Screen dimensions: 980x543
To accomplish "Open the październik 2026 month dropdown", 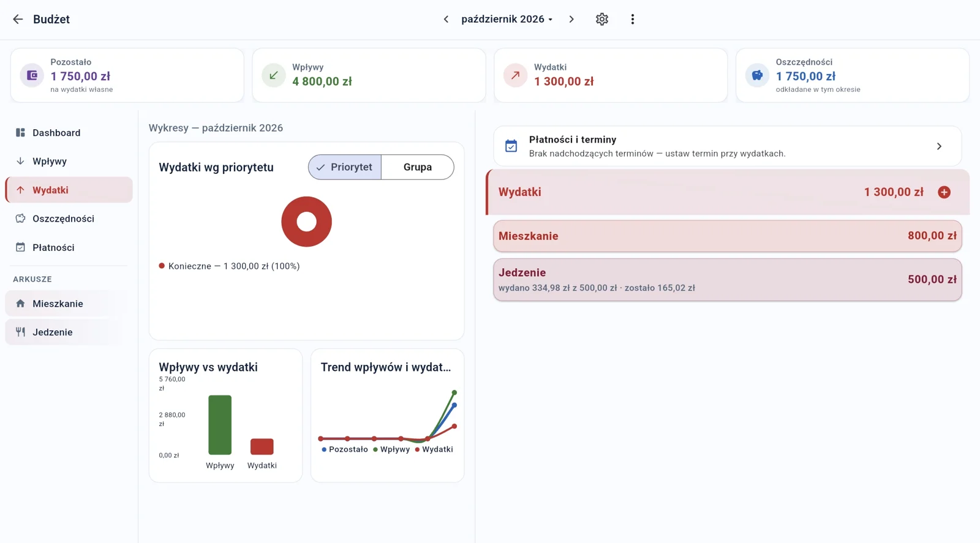I will pos(507,19).
